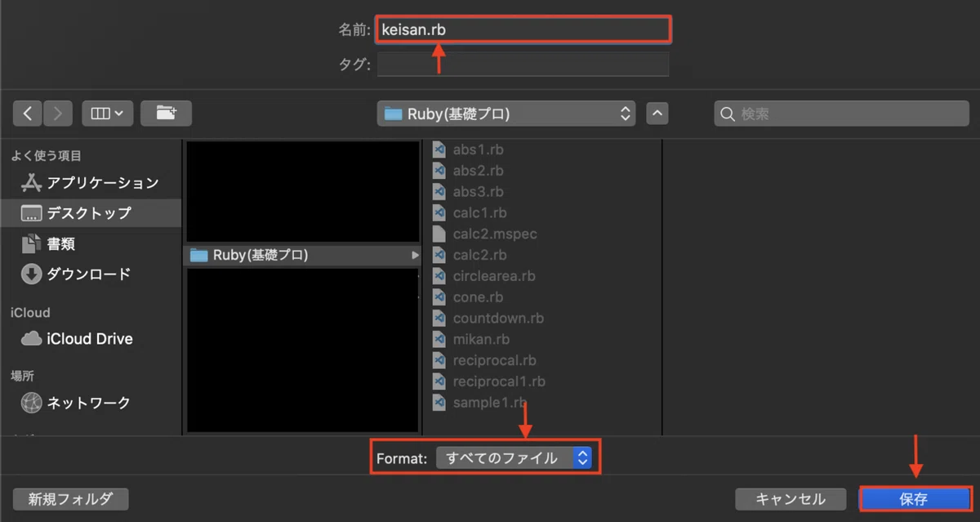Click the forward navigation arrow
This screenshot has width=980, height=522.
[58, 114]
